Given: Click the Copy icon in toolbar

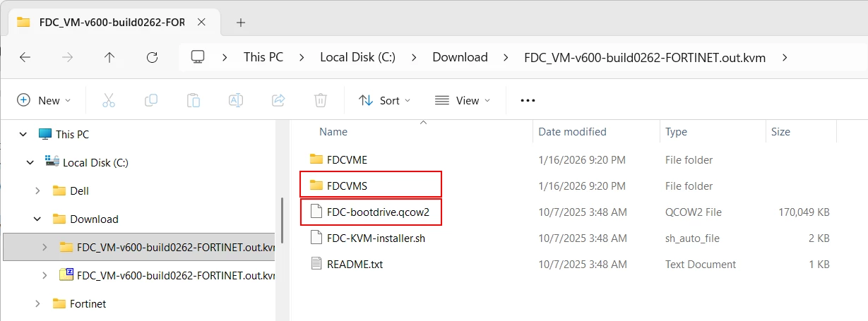Looking at the screenshot, I should click(x=150, y=100).
